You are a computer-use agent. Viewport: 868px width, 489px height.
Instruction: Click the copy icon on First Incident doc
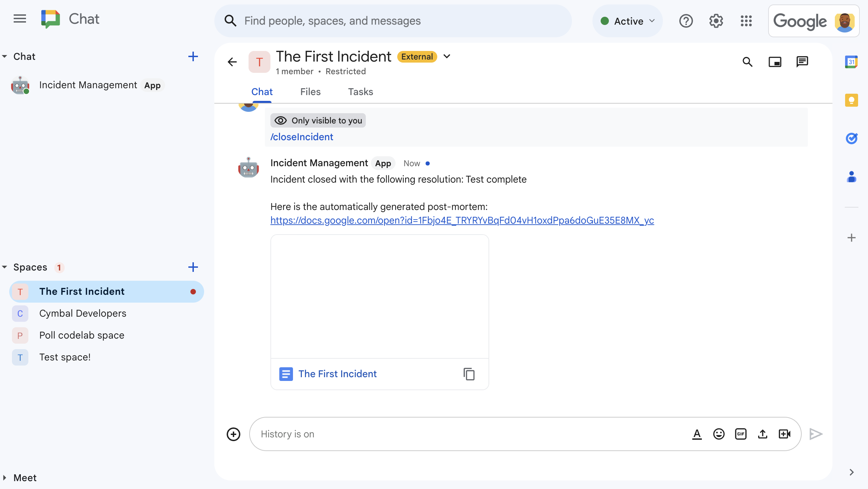pos(469,374)
